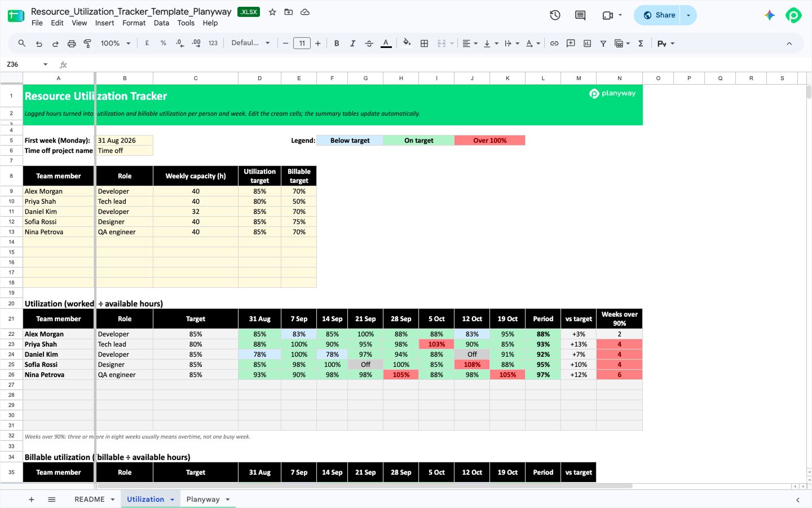The image size is (812, 508).
Task: Open the functions sigma menu
Action: tap(641, 43)
